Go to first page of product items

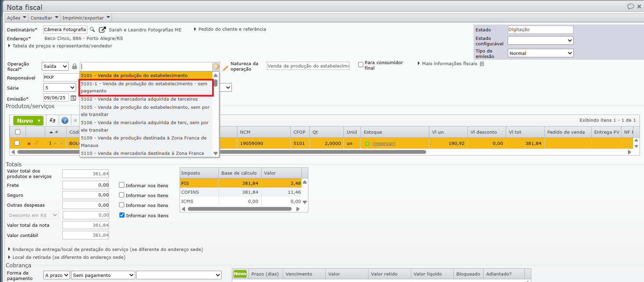click(x=75, y=120)
